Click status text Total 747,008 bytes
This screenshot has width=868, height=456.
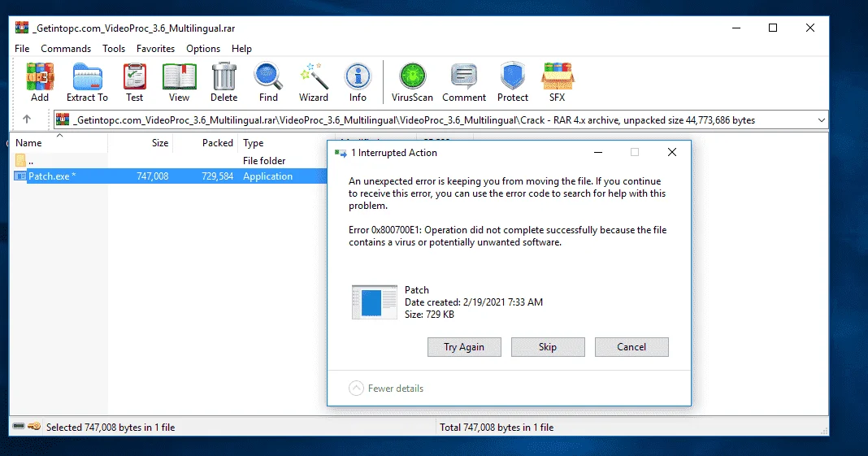[497, 428]
